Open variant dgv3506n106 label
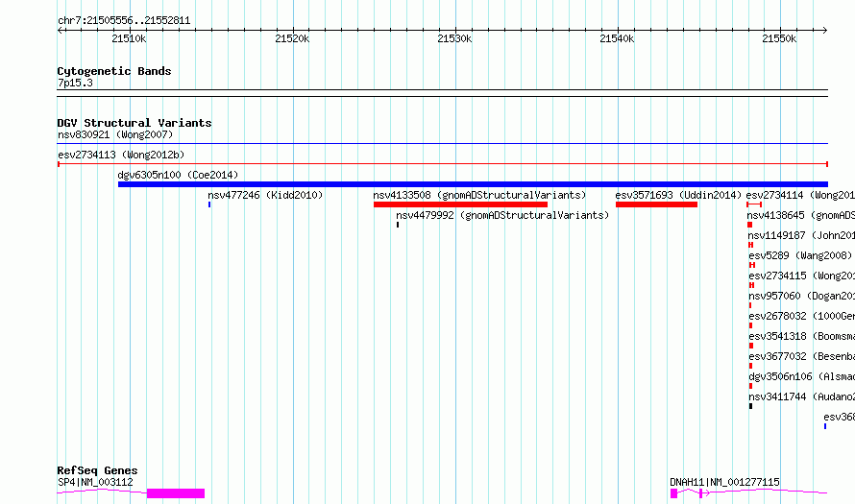Image resolution: width=855 pixels, height=504 pixels. (x=801, y=376)
